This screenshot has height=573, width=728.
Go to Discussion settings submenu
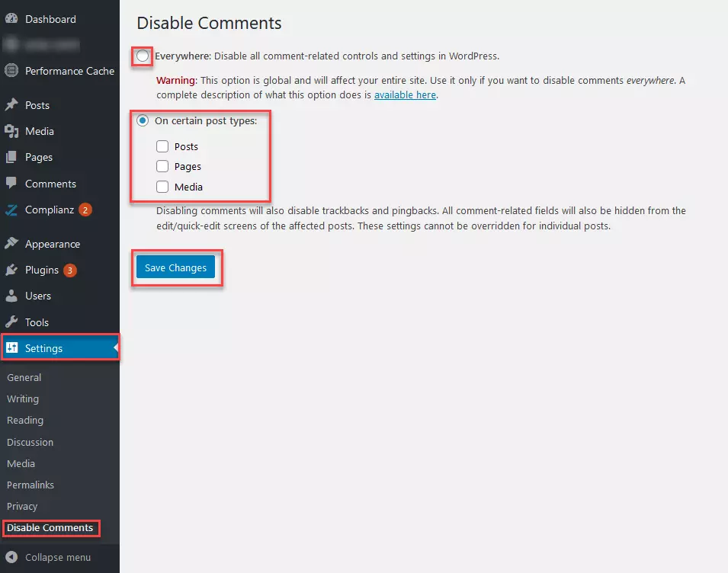click(30, 442)
